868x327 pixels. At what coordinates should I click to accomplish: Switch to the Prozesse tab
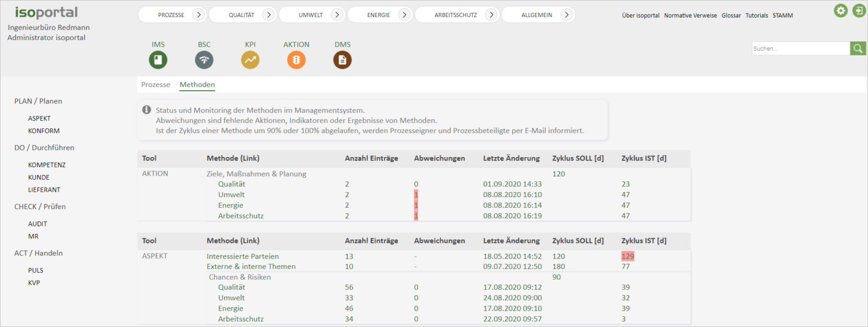tap(155, 84)
